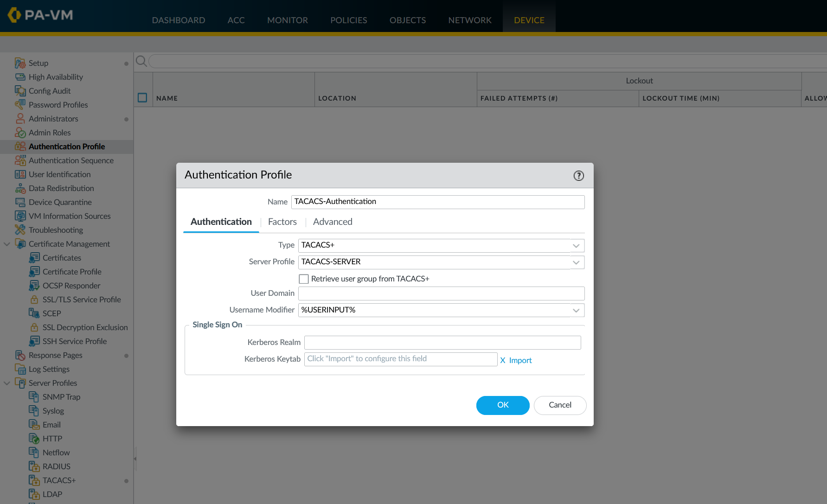Open LDAP under Server Profiles
The width and height of the screenshot is (827, 504).
(x=52, y=494)
